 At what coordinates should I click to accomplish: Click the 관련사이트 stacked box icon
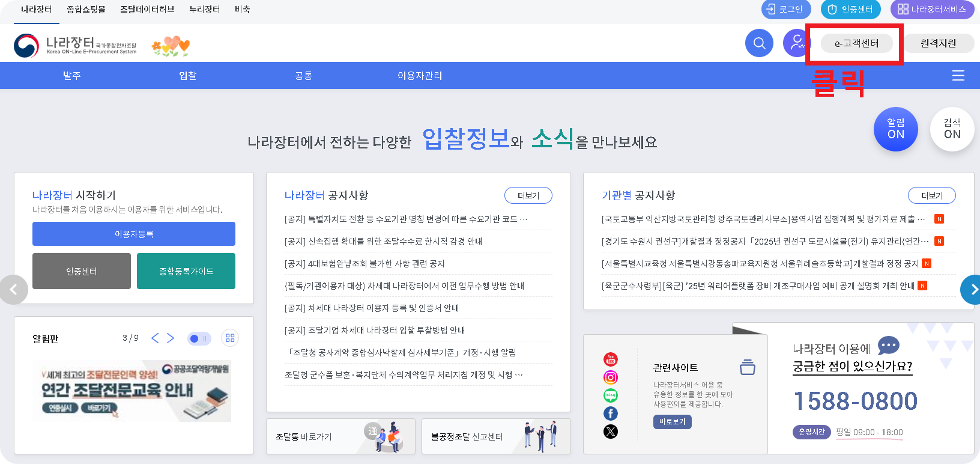(x=748, y=367)
